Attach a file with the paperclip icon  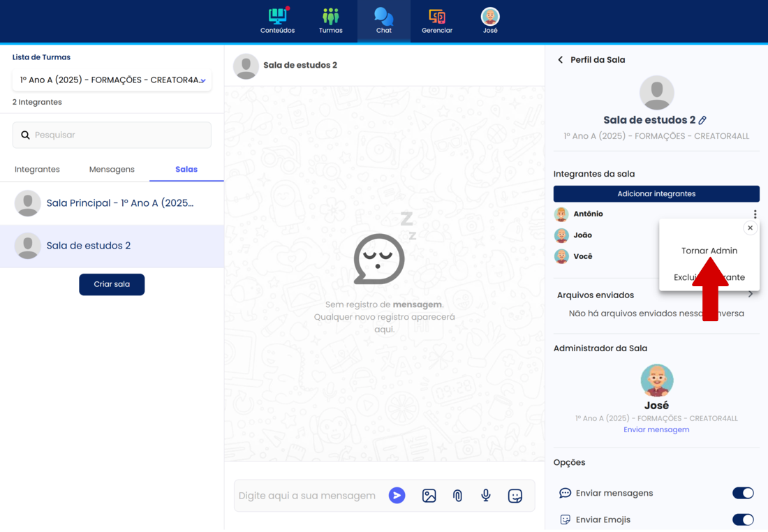click(457, 496)
